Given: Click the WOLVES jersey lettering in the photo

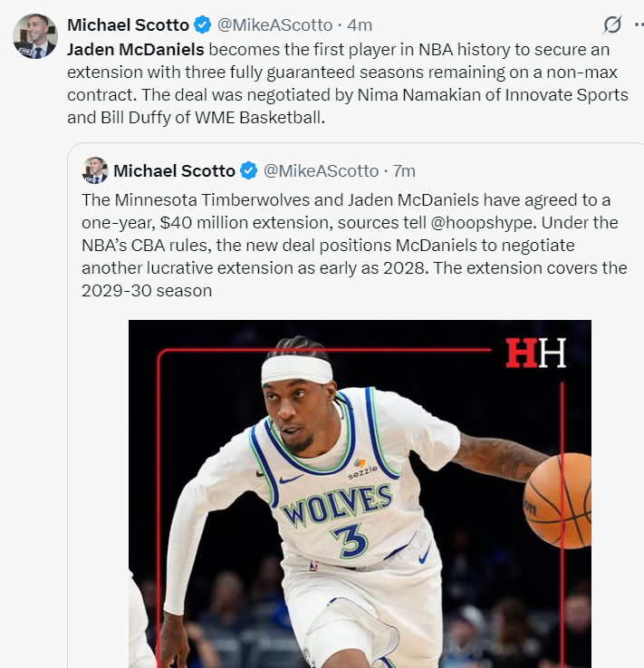Looking at the screenshot, I should pos(336,505).
